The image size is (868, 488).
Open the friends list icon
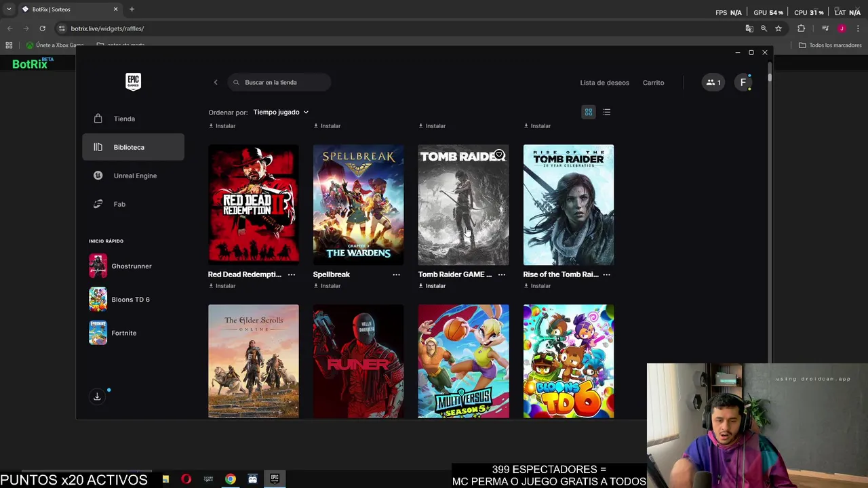click(713, 83)
